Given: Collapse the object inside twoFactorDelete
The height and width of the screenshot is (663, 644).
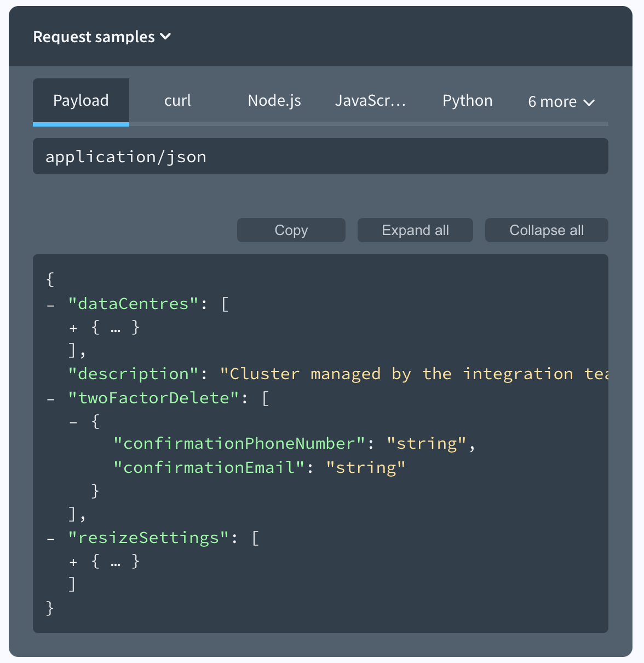Looking at the screenshot, I should click(73, 421).
